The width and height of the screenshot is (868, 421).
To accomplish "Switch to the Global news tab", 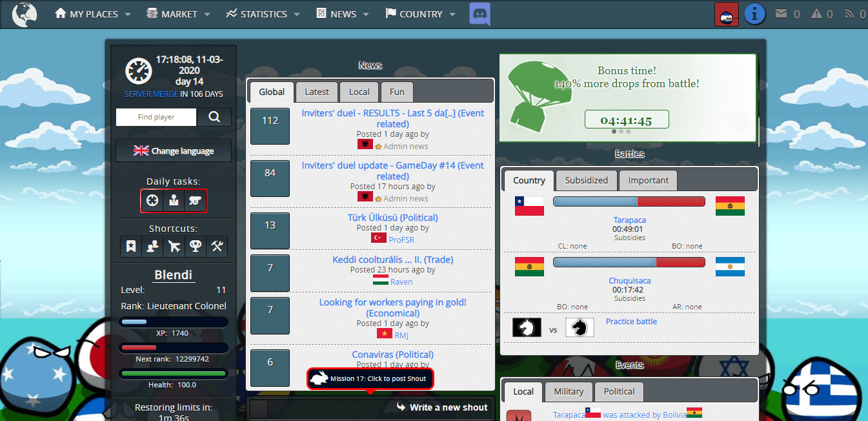I will (272, 92).
